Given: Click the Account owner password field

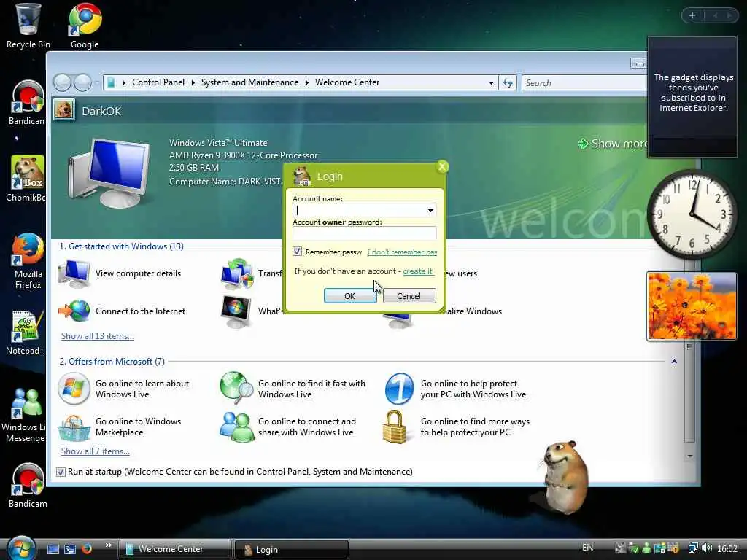Looking at the screenshot, I should [365, 233].
